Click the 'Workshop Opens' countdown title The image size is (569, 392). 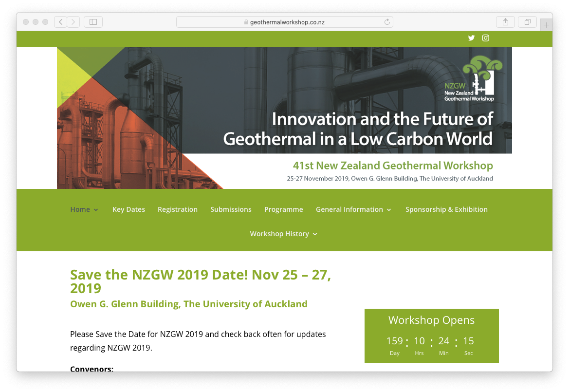pos(431,320)
